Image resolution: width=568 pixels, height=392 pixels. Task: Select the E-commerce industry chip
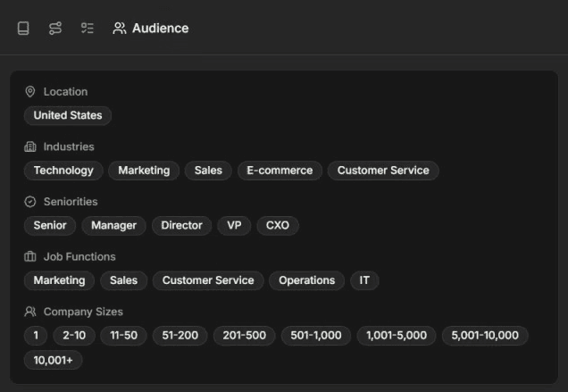click(x=280, y=171)
